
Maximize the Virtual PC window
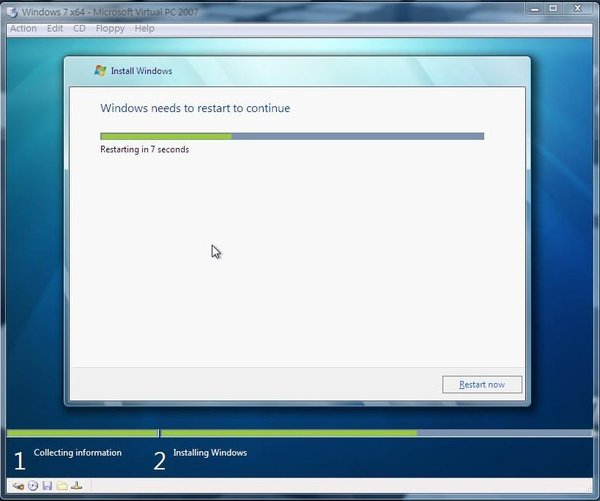553,8
